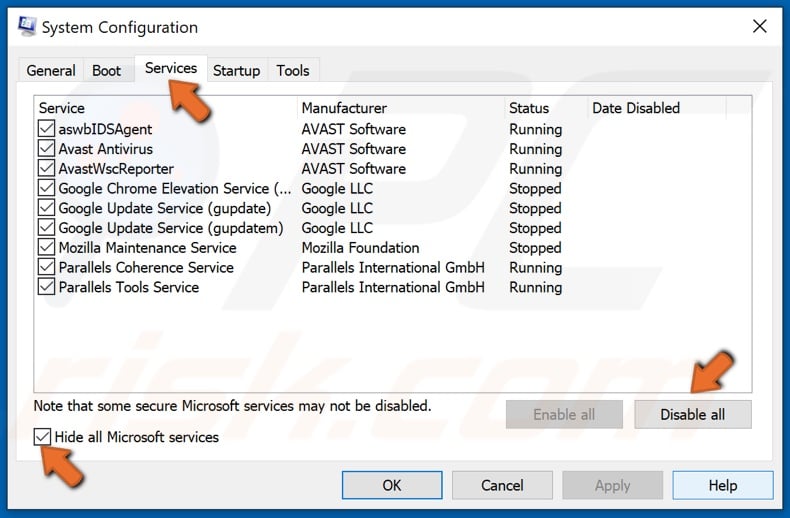790x518 pixels.
Task: Uncheck Parallels Coherence Service checkbox
Action: coord(46,267)
